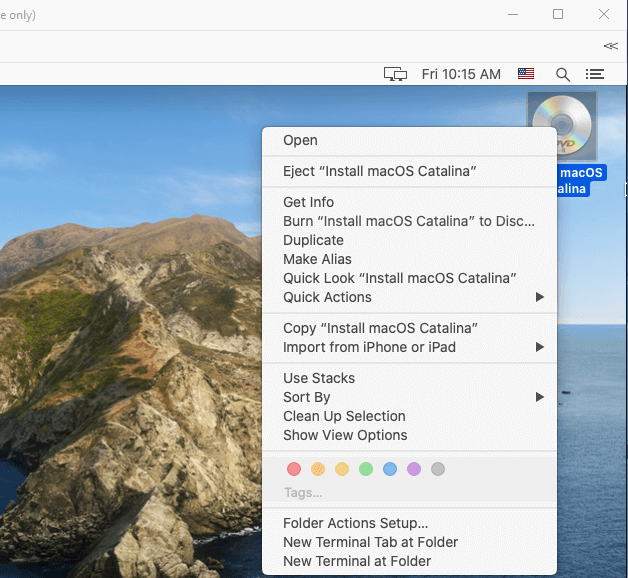
Task: Eject "Install macOS Catalina" disc
Action: 409,171
